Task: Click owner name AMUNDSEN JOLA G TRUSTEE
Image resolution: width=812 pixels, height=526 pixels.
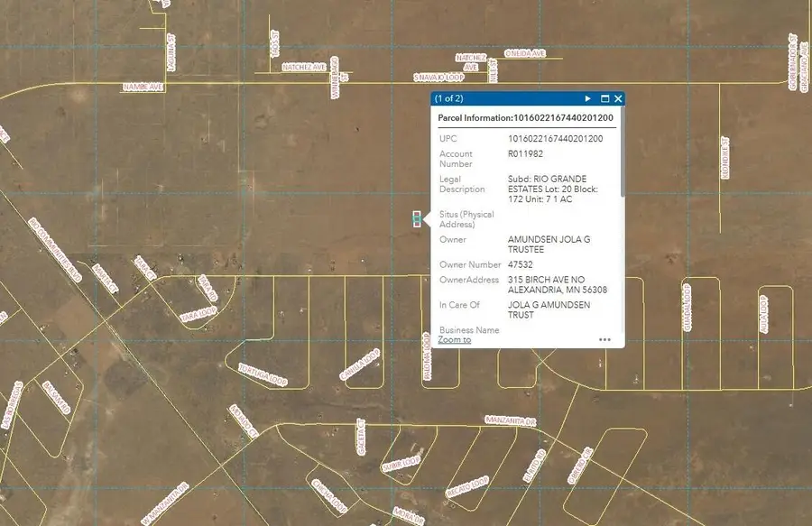Action: [549, 245]
